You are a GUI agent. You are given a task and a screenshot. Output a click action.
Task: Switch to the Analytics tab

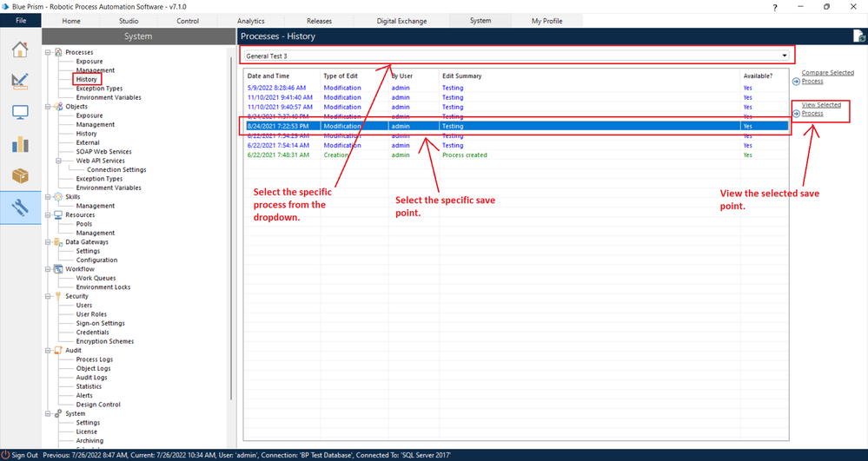tap(251, 21)
